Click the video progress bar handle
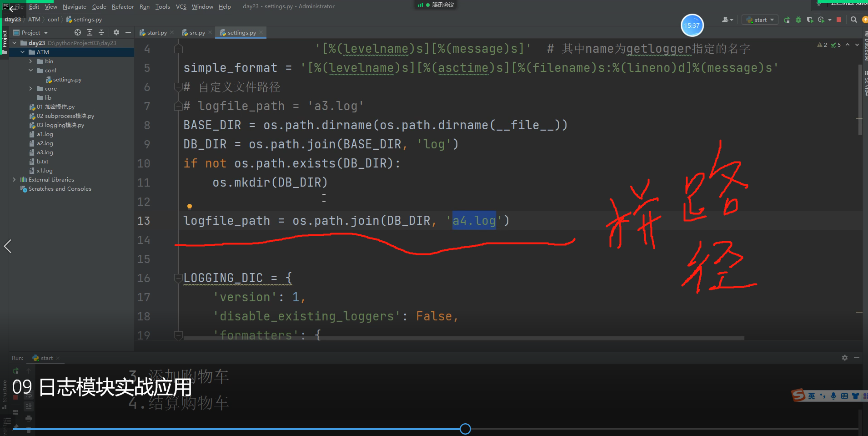 [x=465, y=429]
